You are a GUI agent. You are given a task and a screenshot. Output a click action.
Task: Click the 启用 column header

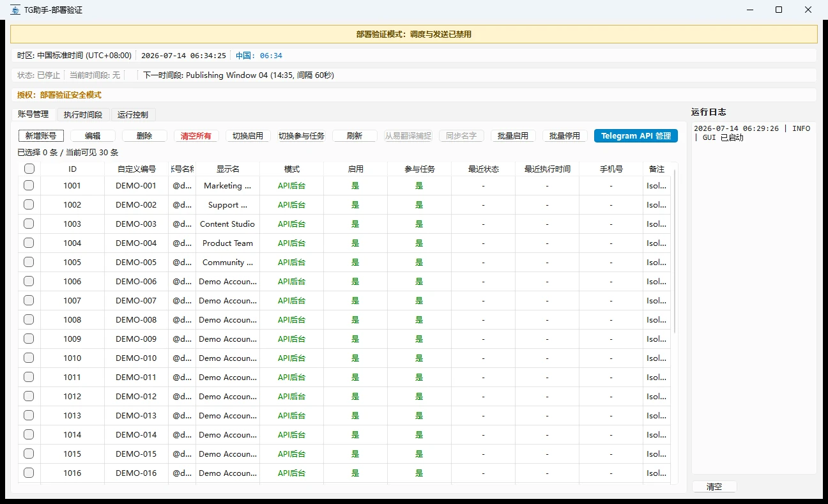click(356, 169)
